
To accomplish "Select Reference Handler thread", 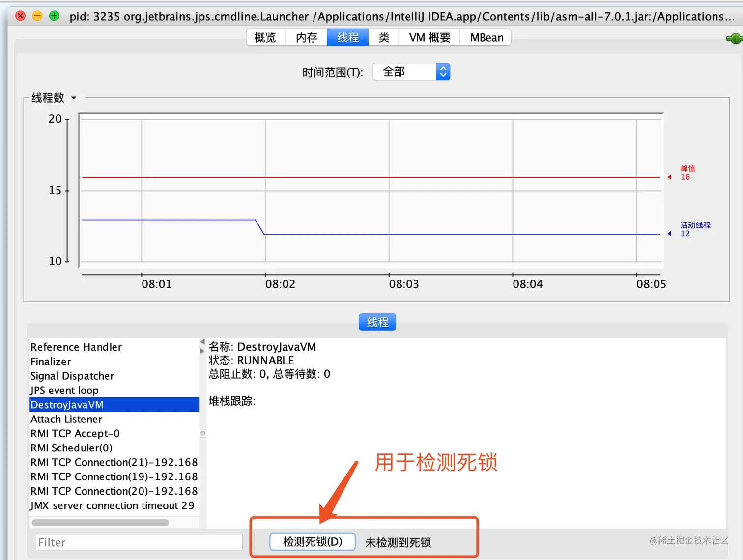I will point(114,347).
